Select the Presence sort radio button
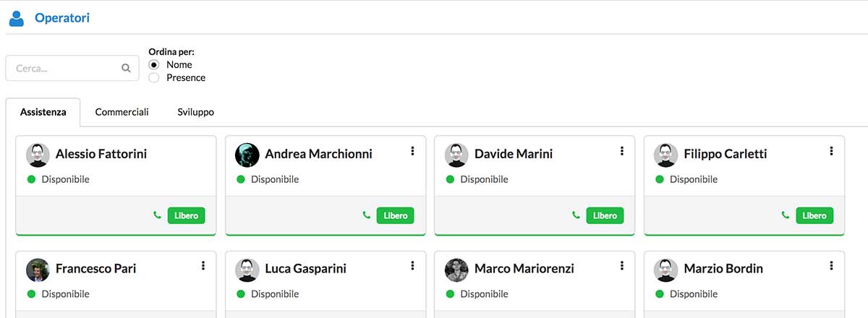This screenshot has height=318, width=868. [x=154, y=77]
